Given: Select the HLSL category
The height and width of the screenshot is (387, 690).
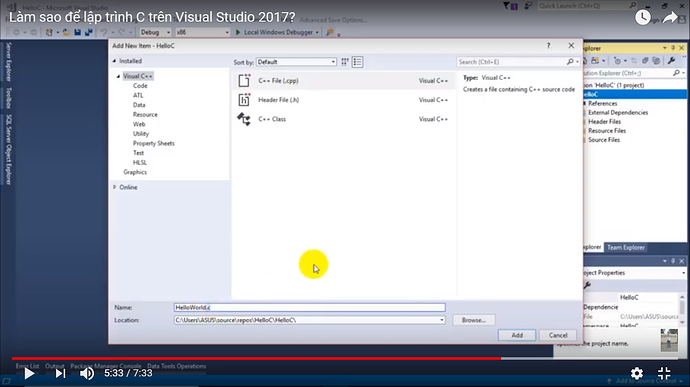Looking at the screenshot, I should tap(140, 162).
